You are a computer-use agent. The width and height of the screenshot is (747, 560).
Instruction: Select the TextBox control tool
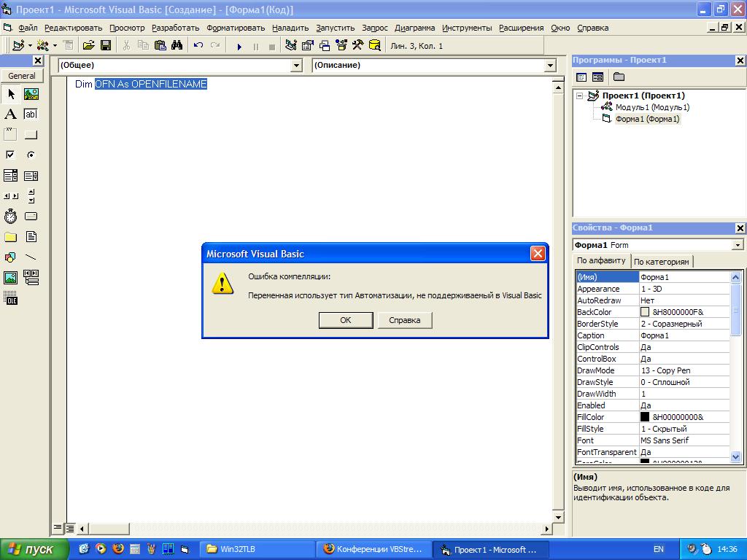pos(31,114)
